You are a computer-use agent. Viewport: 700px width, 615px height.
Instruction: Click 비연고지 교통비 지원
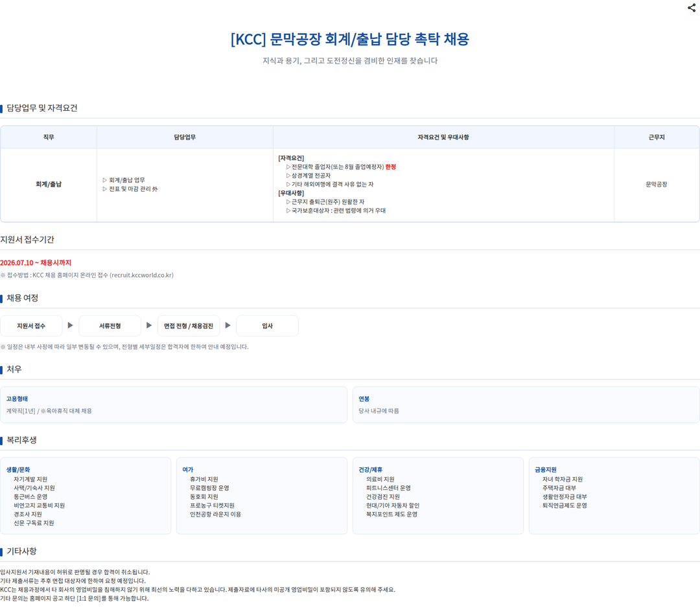(x=40, y=505)
